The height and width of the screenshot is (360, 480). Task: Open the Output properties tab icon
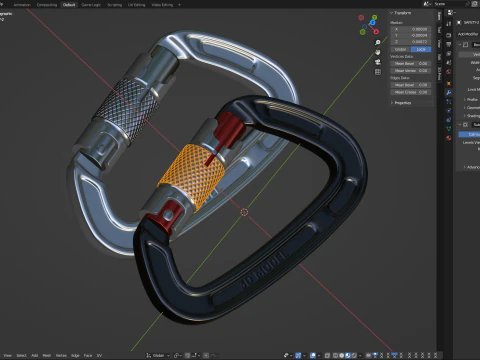tap(449, 44)
